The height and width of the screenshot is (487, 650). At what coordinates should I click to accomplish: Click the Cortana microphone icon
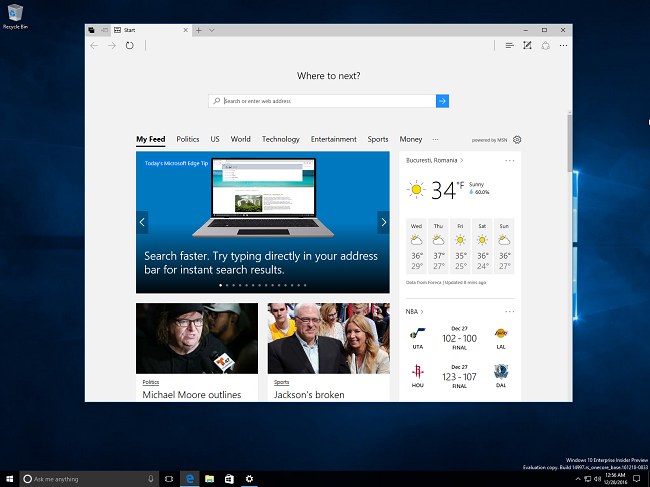151,479
